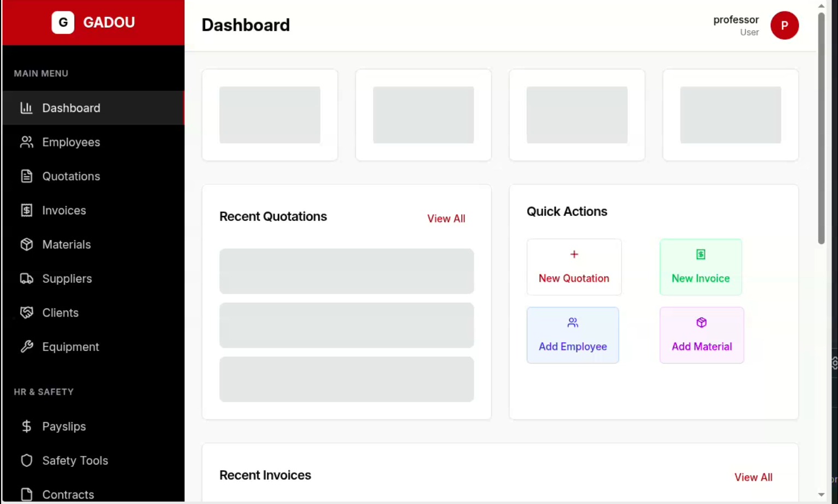
Task: Click the Add Employee quick action
Action: click(x=573, y=335)
